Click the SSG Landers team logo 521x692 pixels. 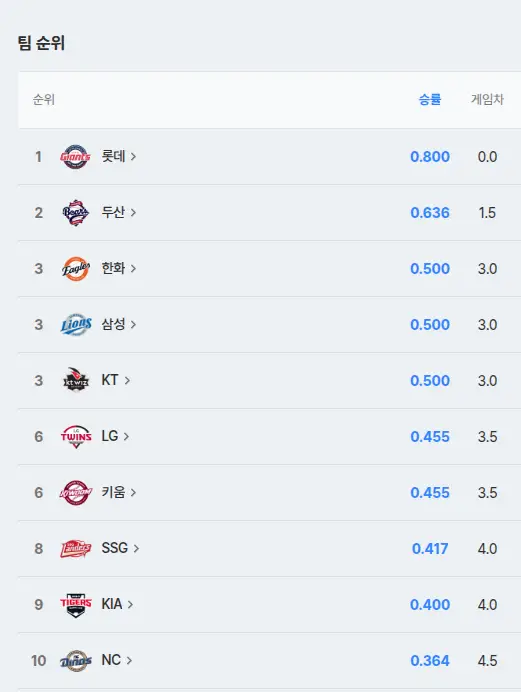tap(75, 549)
